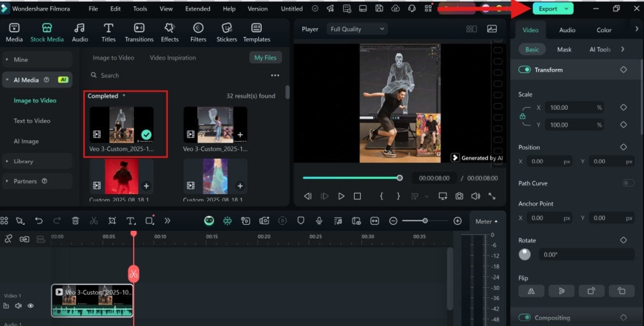Click the zoom in plus icon on timeline

tap(458, 221)
